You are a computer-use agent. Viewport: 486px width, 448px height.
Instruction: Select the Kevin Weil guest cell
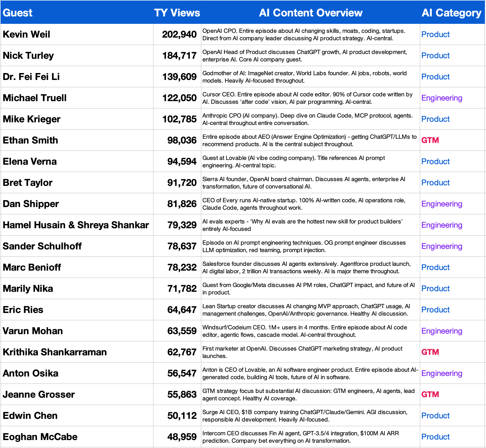77,34
